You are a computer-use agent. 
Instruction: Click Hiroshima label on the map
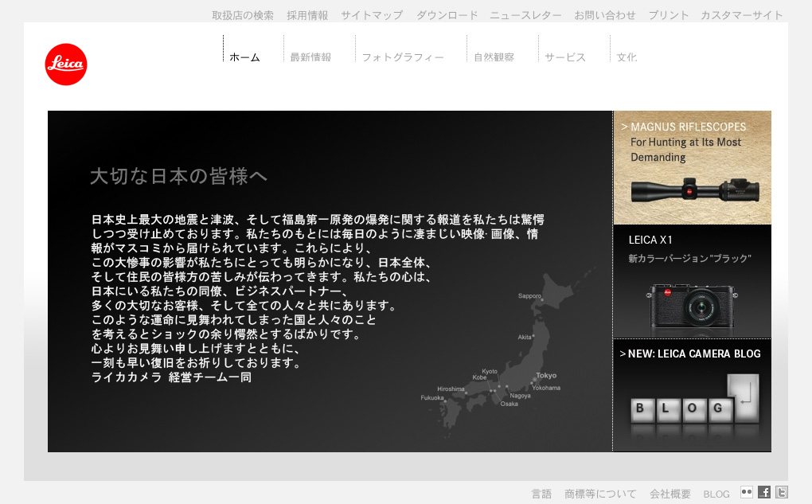point(451,389)
